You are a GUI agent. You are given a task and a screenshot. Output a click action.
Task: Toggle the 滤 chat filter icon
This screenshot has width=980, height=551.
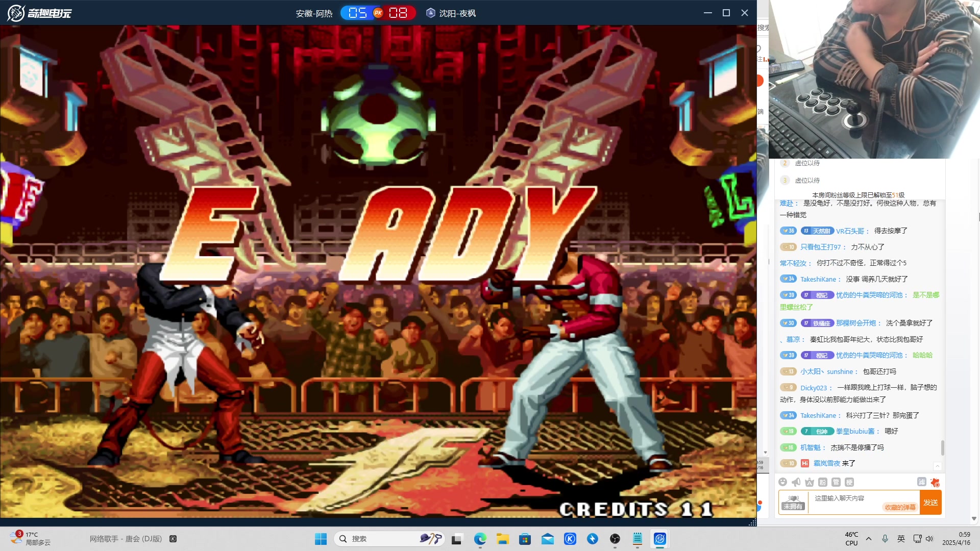pos(921,482)
